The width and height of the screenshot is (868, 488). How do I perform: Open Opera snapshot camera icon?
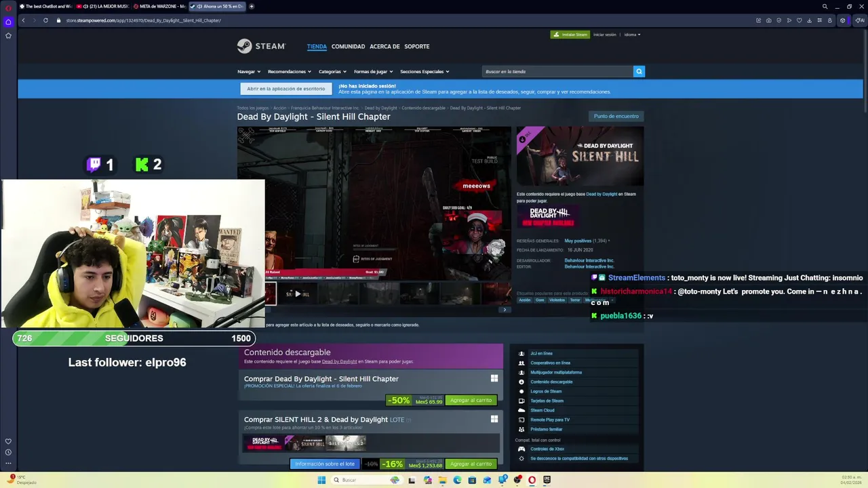click(768, 20)
